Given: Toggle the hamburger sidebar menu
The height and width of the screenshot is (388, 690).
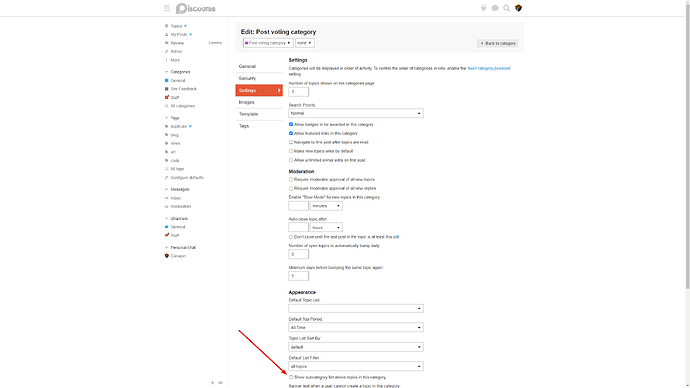Looking at the screenshot, I should (167, 8).
